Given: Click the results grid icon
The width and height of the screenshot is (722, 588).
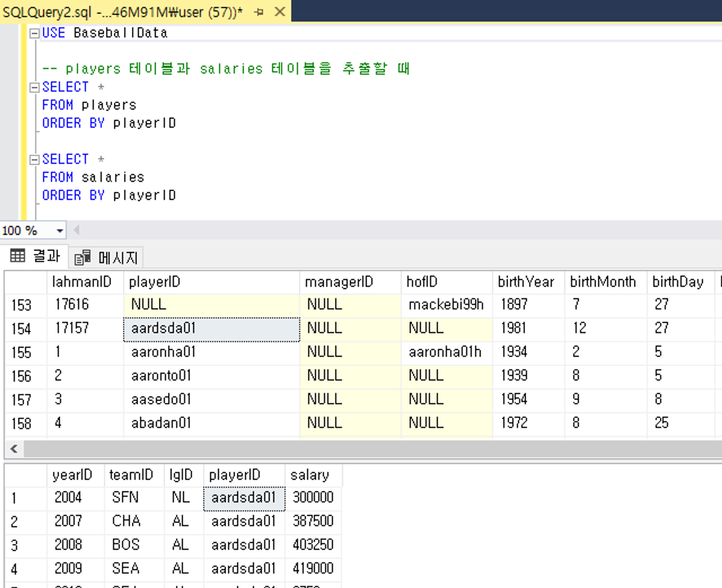Looking at the screenshot, I should point(17,256).
